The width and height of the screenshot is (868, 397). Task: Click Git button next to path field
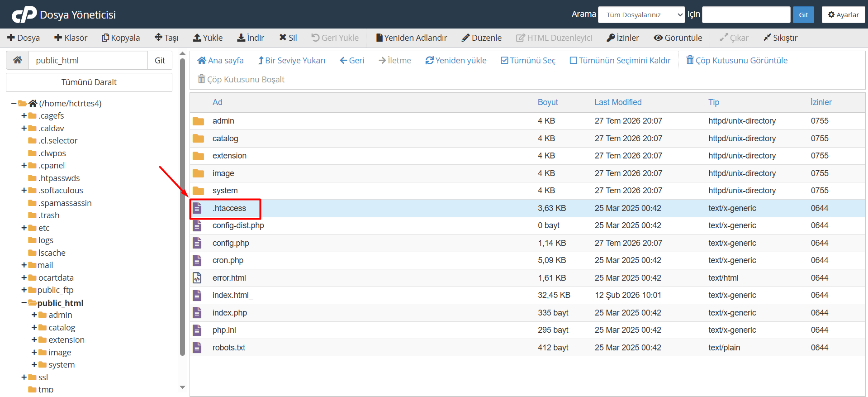tap(160, 60)
